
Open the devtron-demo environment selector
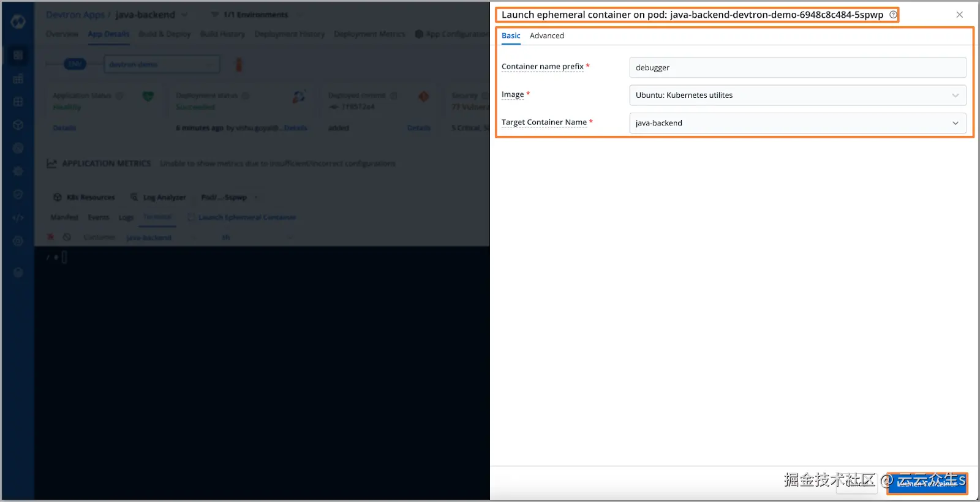coord(162,64)
